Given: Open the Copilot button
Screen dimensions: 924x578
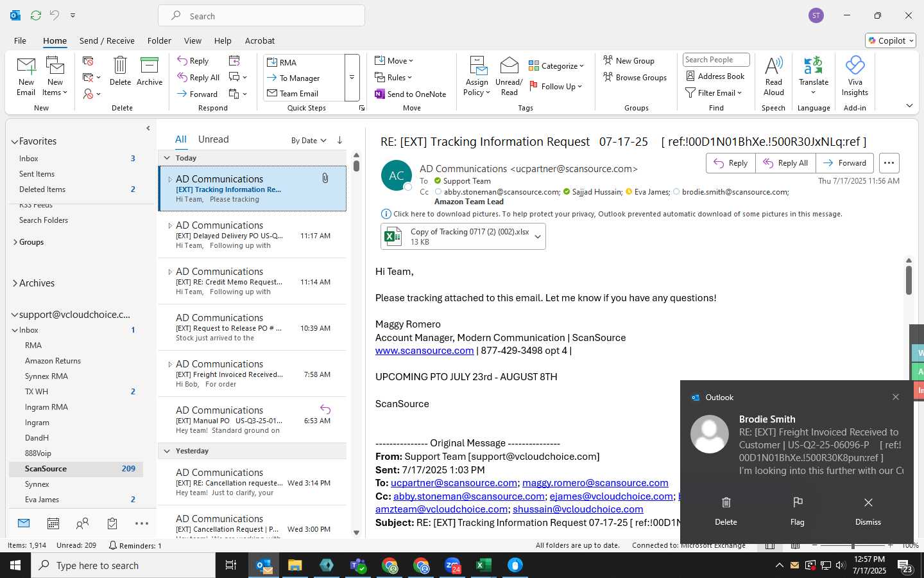Looking at the screenshot, I should click(x=890, y=40).
